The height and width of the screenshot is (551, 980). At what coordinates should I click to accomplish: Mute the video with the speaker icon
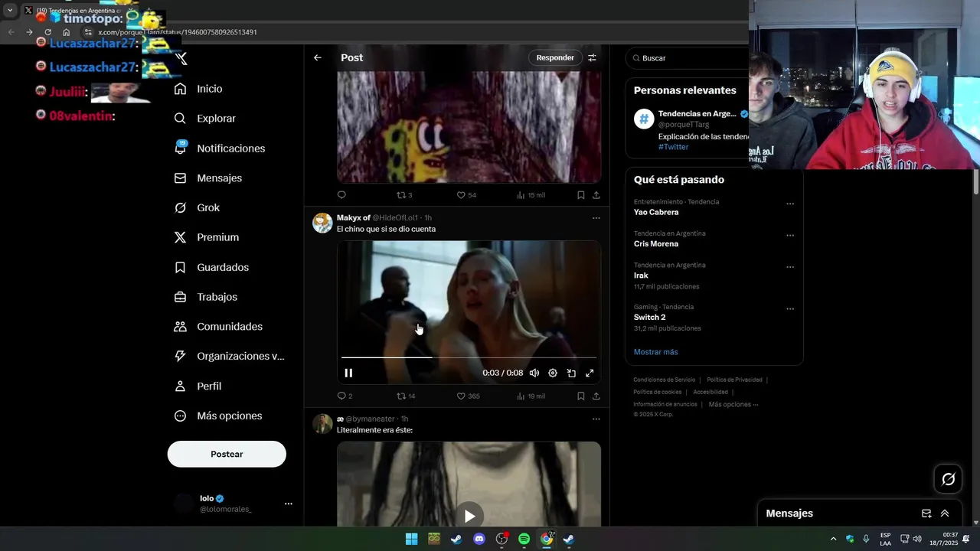[x=534, y=373]
